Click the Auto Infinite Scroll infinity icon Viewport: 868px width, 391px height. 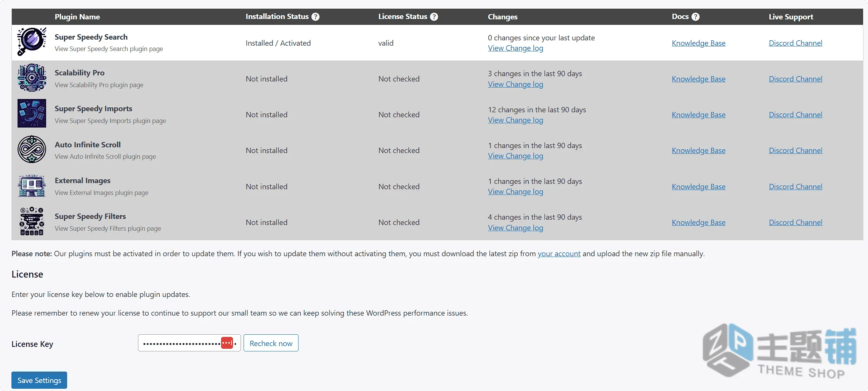click(x=32, y=149)
